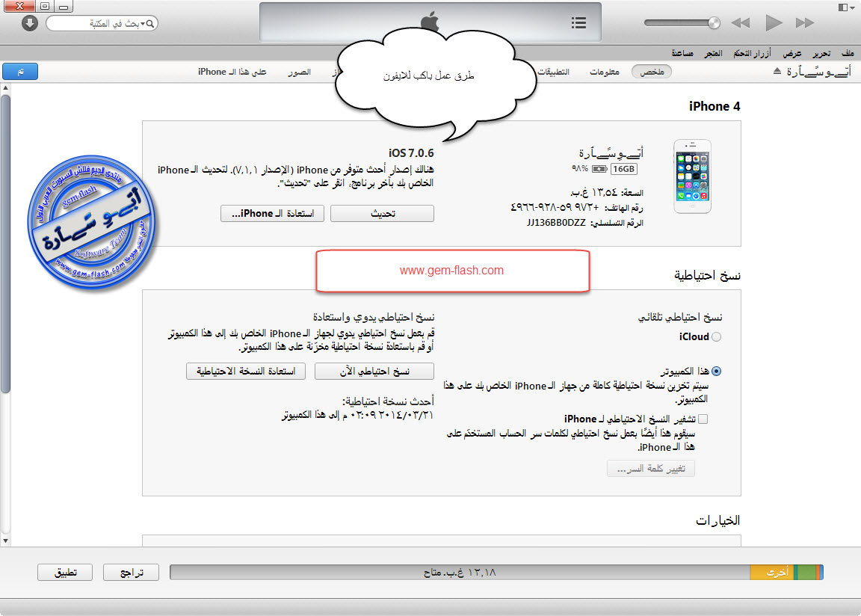Open the المتجر menu
The image size is (861, 616).
tap(713, 53)
